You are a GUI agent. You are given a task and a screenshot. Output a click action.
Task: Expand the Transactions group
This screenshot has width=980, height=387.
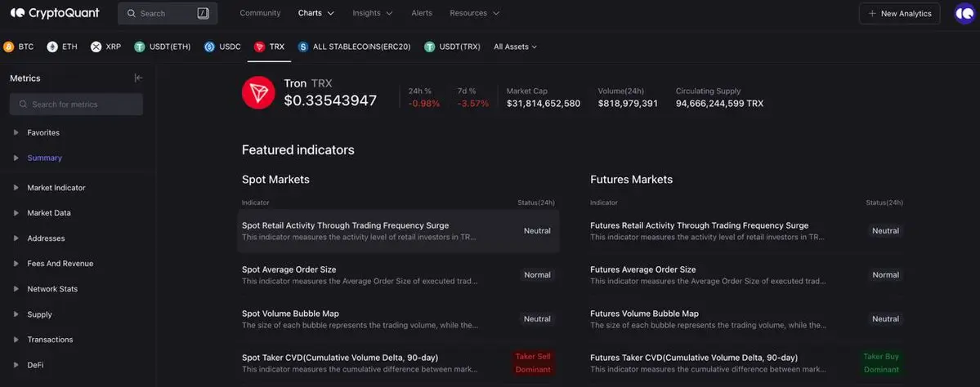tap(16, 340)
